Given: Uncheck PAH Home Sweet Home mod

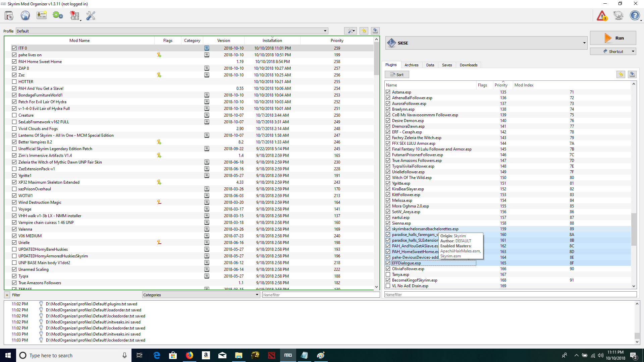Looking at the screenshot, I should coord(14,61).
